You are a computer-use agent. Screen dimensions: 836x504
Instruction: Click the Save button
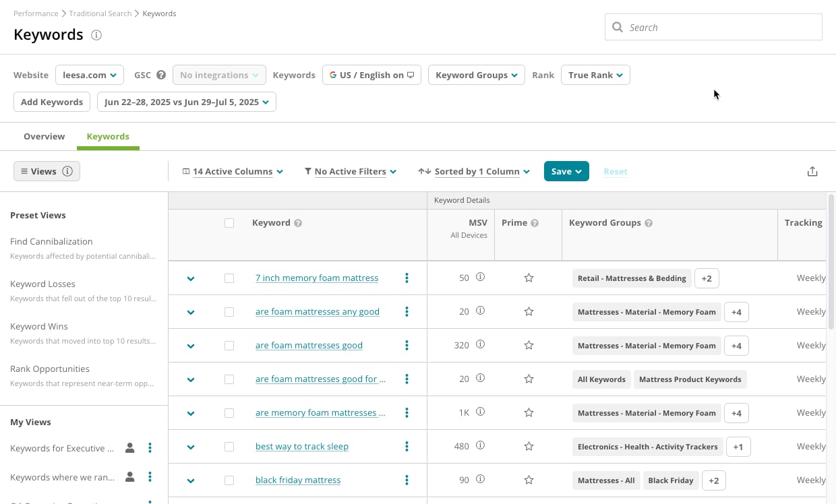tap(566, 171)
